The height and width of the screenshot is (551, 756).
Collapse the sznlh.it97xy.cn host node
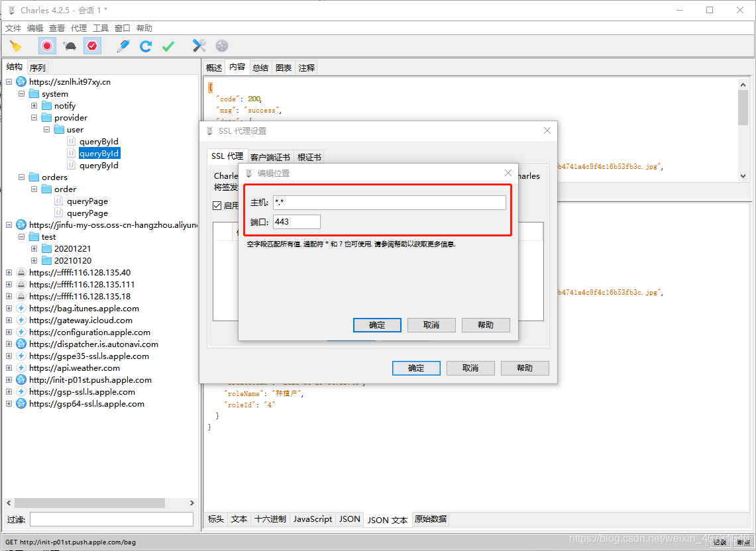9,81
